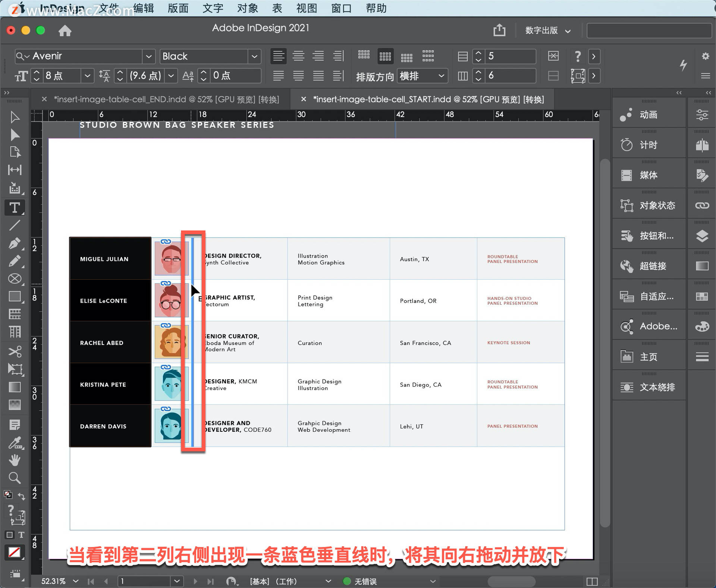Click the Scissors tool icon

15,351
